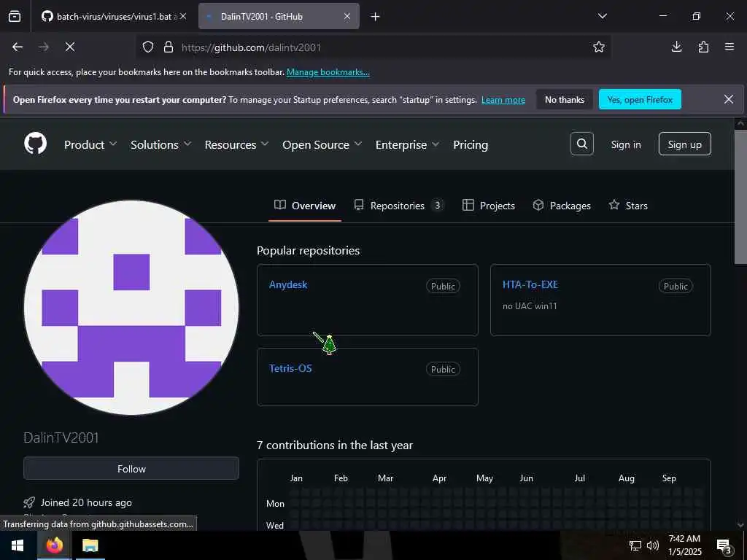Expand the Product dropdown menu

pyautogui.click(x=90, y=144)
